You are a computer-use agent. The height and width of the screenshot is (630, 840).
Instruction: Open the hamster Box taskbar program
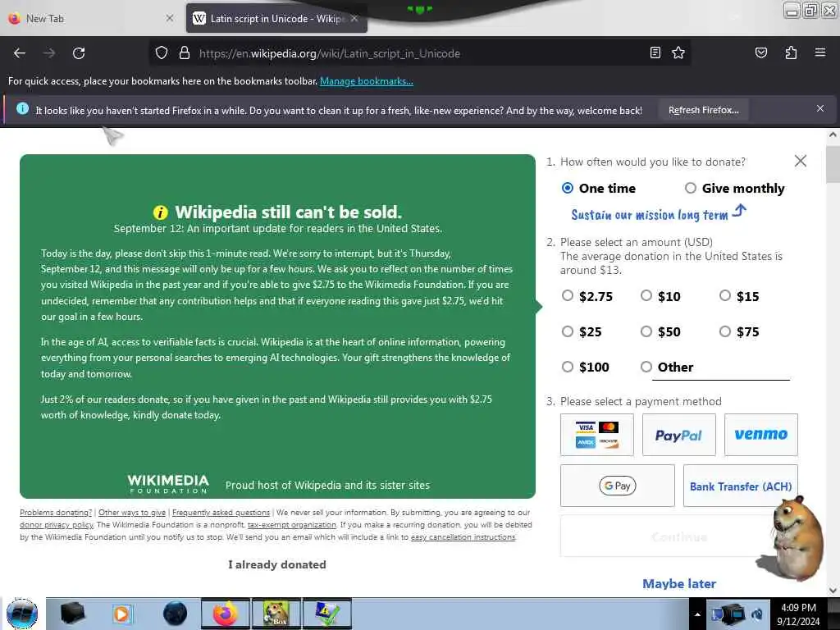tap(276, 614)
